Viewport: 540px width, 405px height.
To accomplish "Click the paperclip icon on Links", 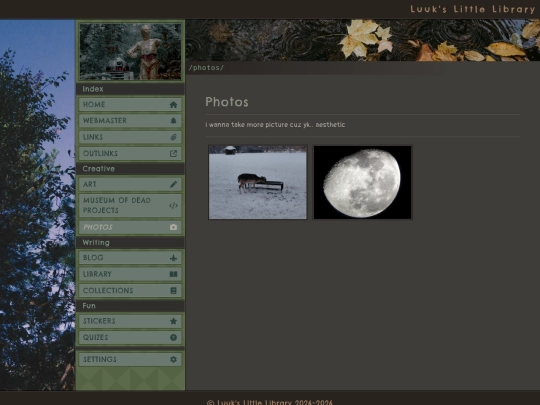I will coord(173,137).
